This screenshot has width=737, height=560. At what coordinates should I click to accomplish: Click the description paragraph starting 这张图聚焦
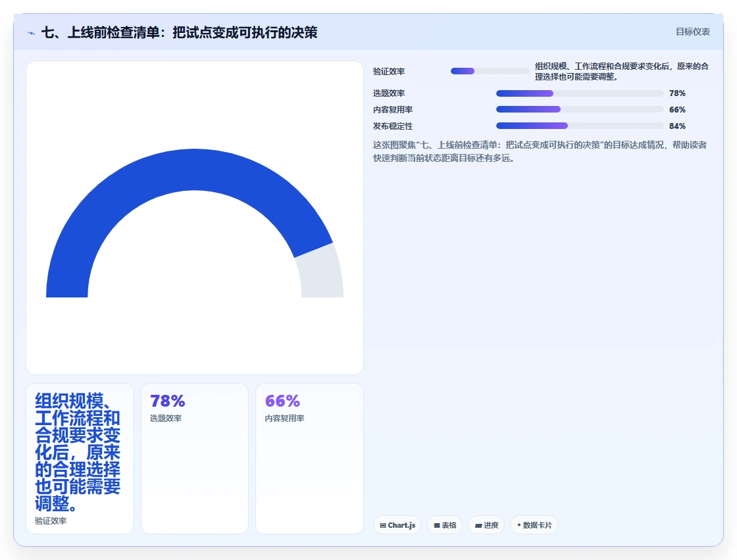tap(540, 151)
